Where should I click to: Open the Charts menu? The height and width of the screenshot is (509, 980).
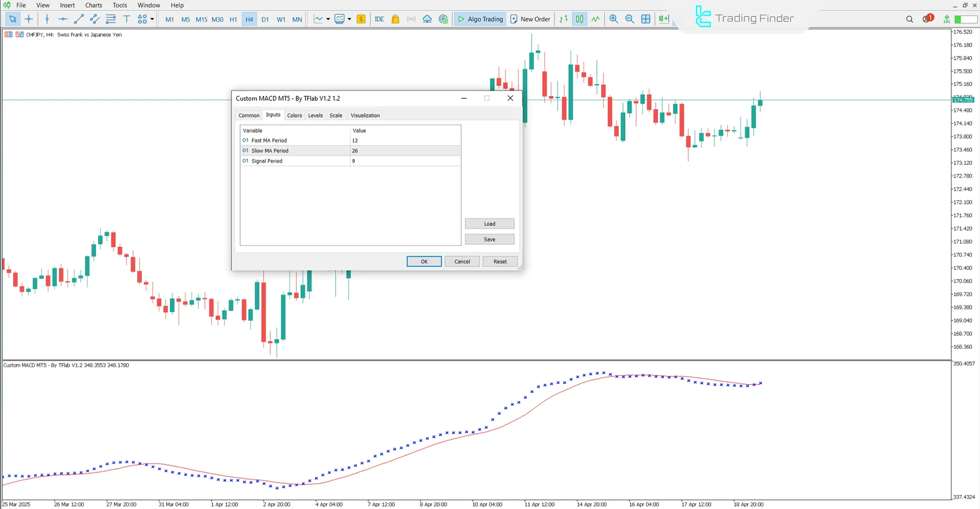coord(93,5)
